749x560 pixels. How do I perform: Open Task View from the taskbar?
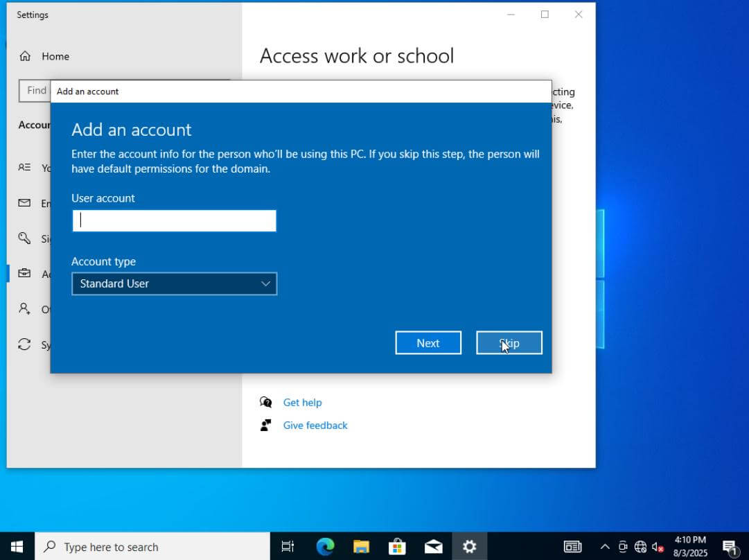288,546
